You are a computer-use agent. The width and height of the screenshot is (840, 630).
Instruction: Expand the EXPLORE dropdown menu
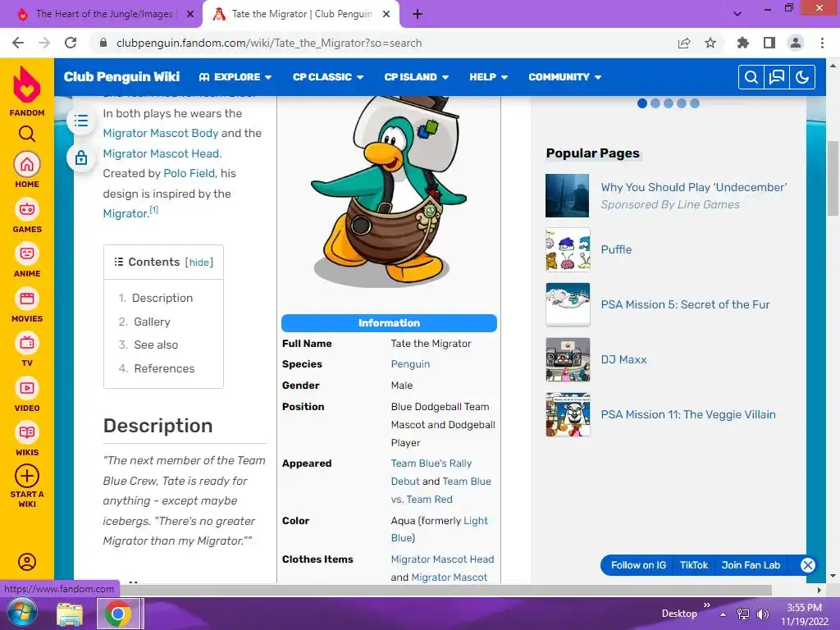click(x=235, y=77)
